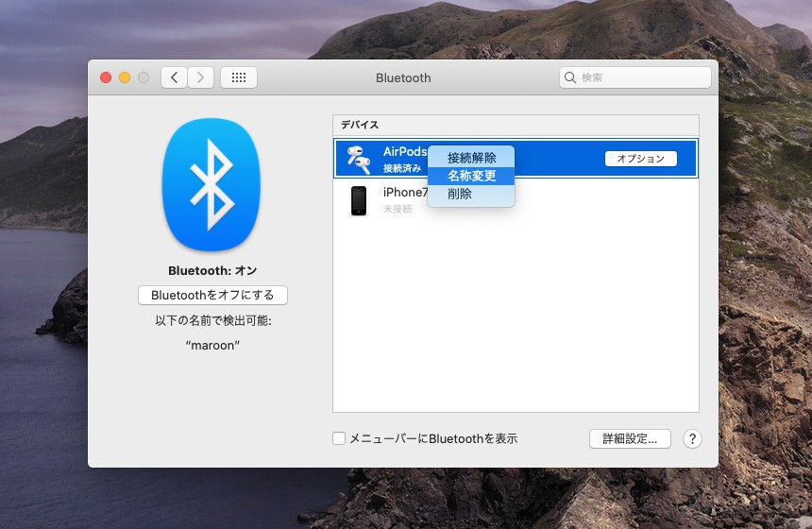
Task: Open help with the question mark button
Action: tap(692, 439)
